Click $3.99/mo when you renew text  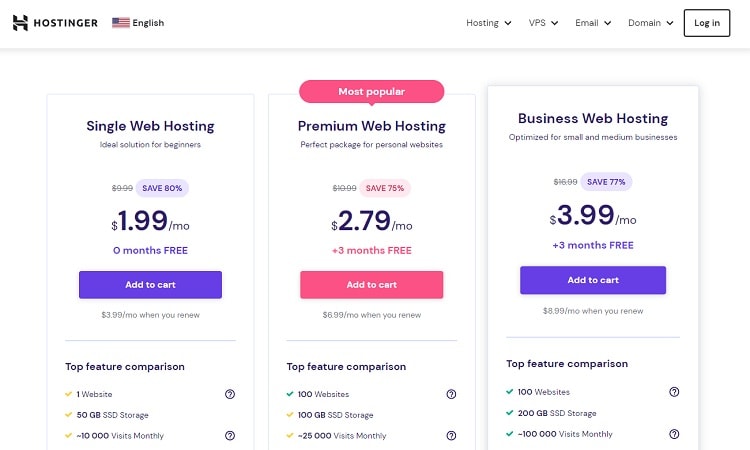pos(150,315)
